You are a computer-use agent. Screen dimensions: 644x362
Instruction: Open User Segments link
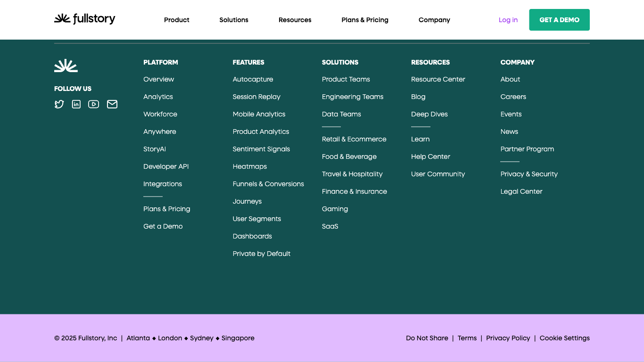pyautogui.click(x=257, y=219)
